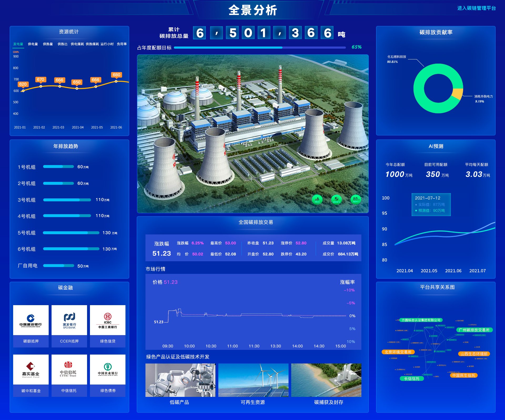505x420 pixels.
Task: Open 低碳产品 robot arm thumbnail
Action: point(180,380)
